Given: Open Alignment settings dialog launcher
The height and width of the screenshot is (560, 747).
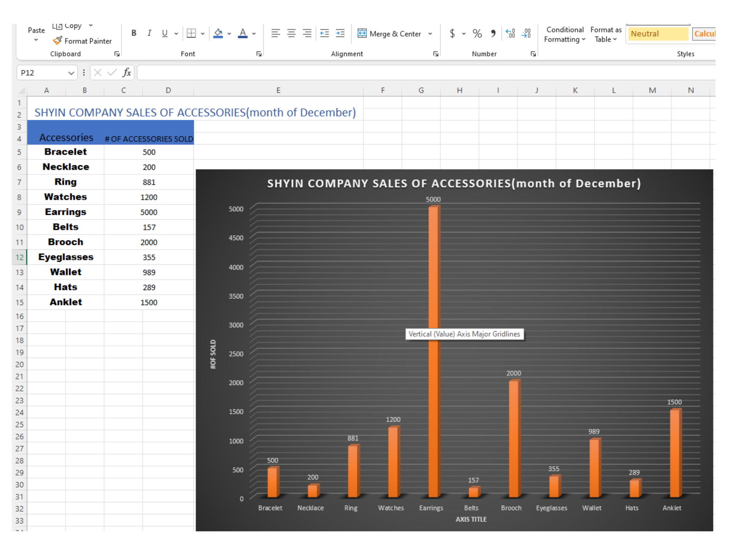Looking at the screenshot, I should tap(436, 54).
